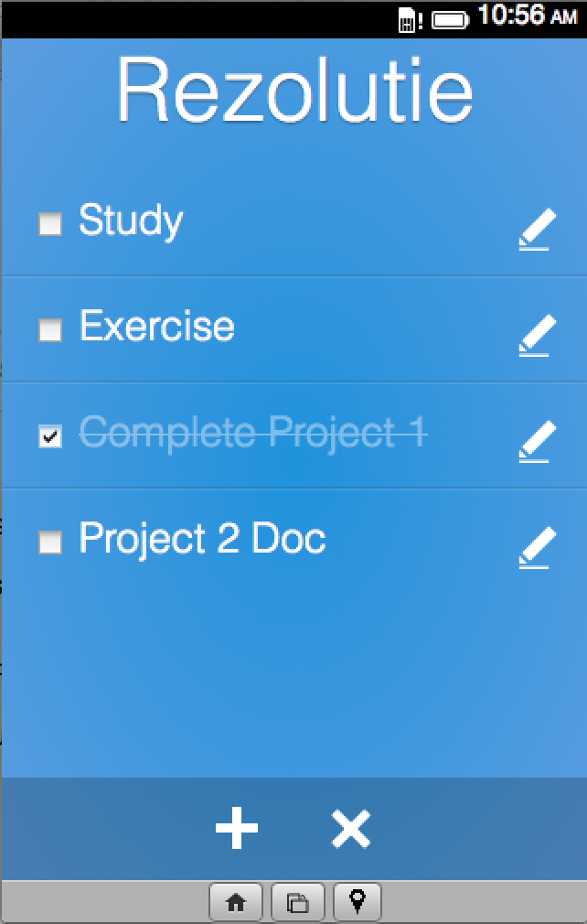Viewport: 587px width, 924px height.
Task: Tap the pencil icon beside Project 2 Doc
Action: 535,547
